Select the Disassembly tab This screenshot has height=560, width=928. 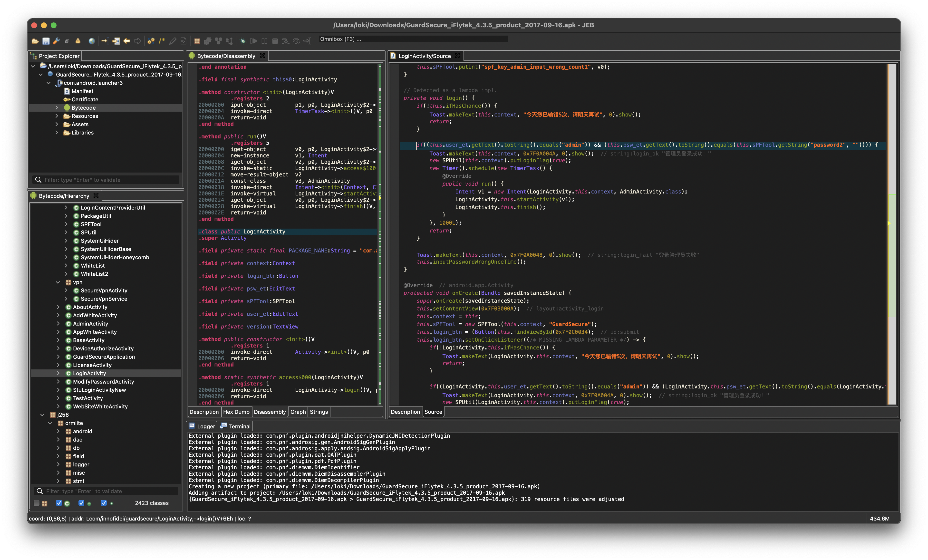coord(270,412)
